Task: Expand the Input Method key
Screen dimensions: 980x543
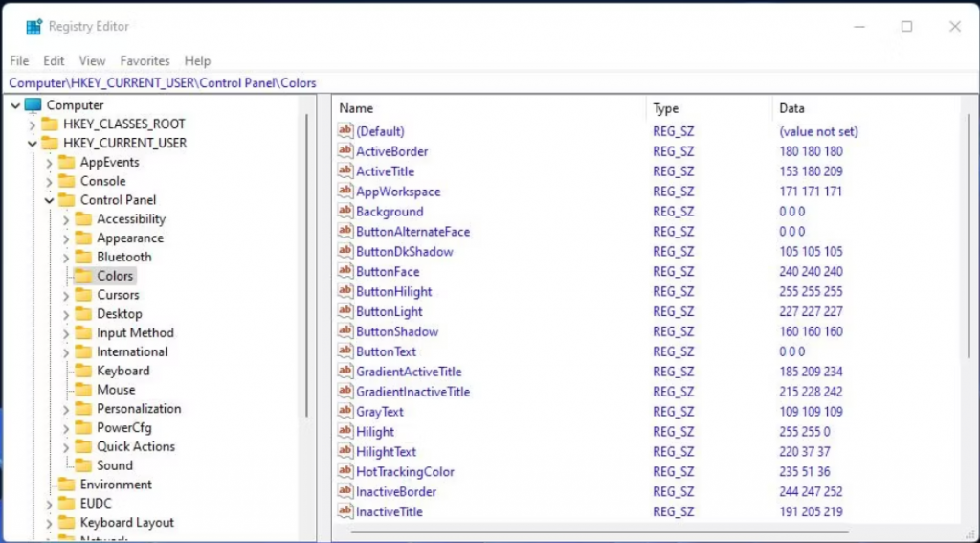Action: point(66,333)
